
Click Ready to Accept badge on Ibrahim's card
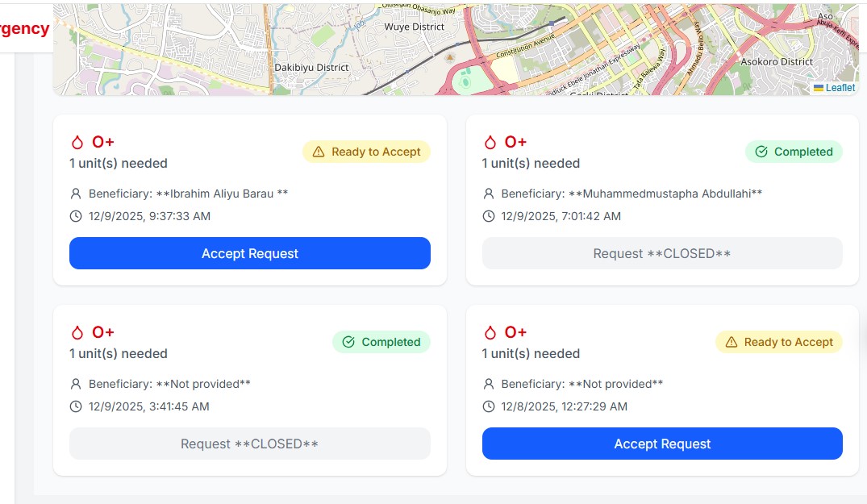pyautogui.click(x=367, y=152)
